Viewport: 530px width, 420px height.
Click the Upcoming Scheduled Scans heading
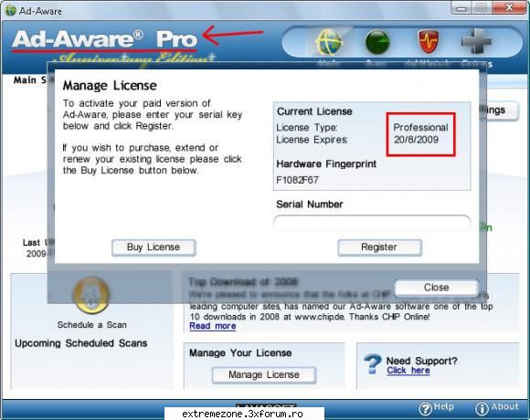coord(81,343)
